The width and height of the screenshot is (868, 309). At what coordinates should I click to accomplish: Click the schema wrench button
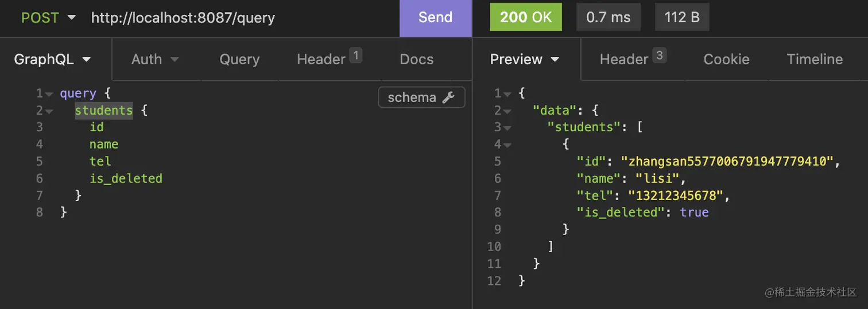[421, 97]
